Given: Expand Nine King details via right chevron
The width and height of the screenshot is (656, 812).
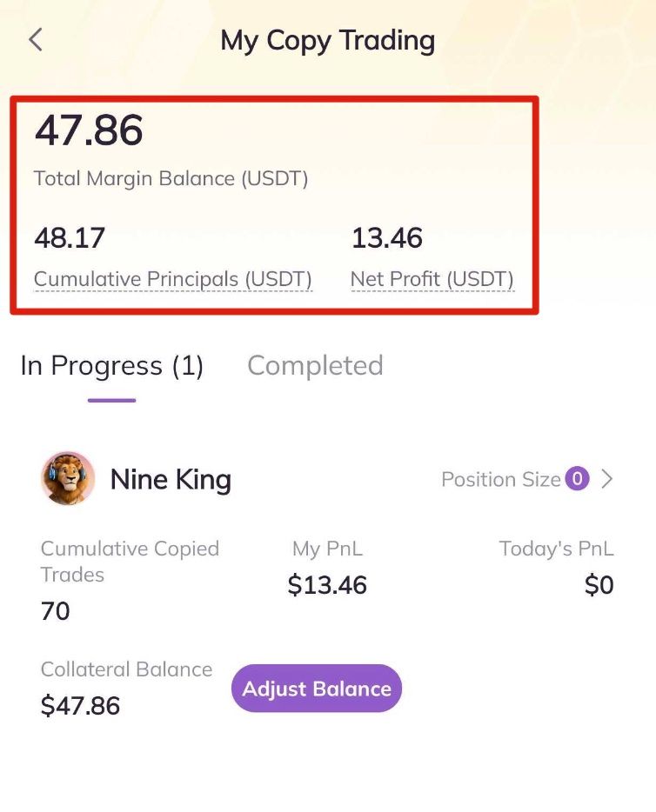Looking at the screenshot, I should [607, 479].
